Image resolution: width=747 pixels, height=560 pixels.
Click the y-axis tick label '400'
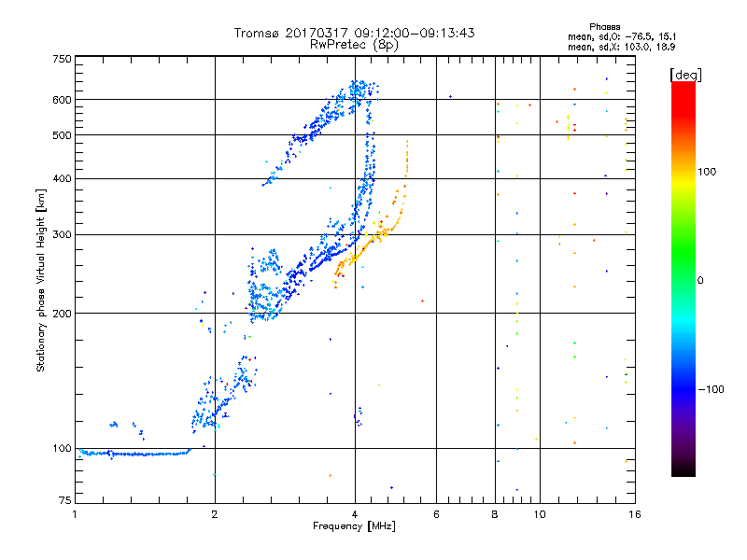pyautogui.click(x=62, y=179)
